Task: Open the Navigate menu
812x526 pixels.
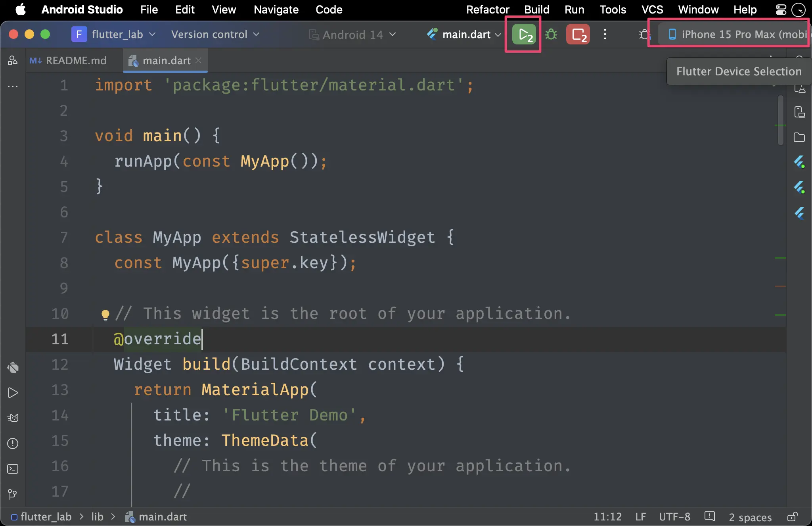Action: point(276,10)
